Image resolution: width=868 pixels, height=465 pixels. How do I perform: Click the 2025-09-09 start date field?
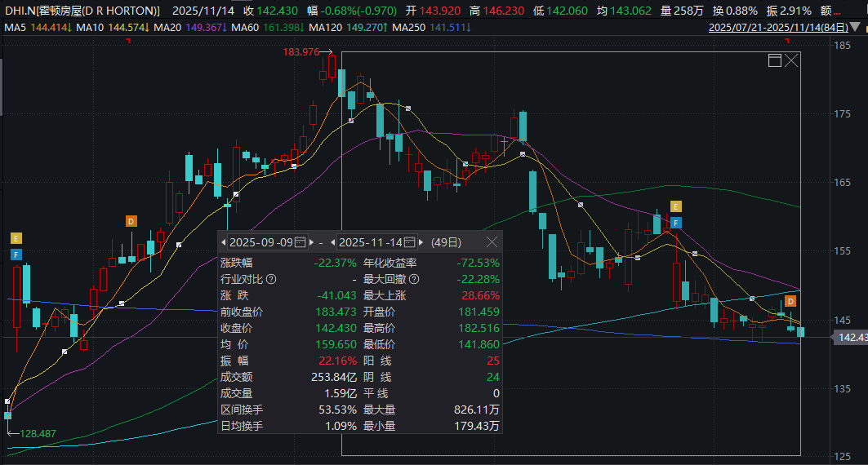click(x=260, y=242)
